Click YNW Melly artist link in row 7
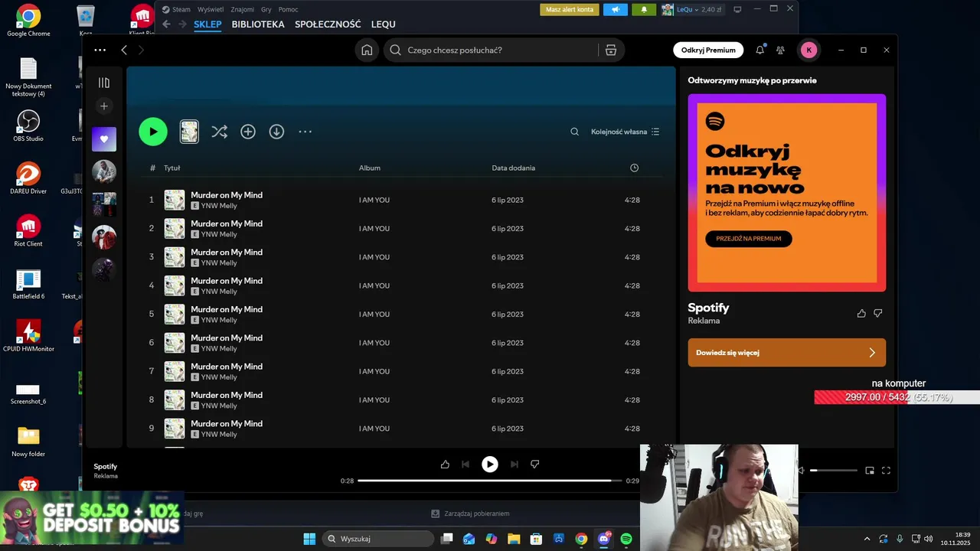The width and height of the screenshot is (980, 551). click(x=219, y=377)
